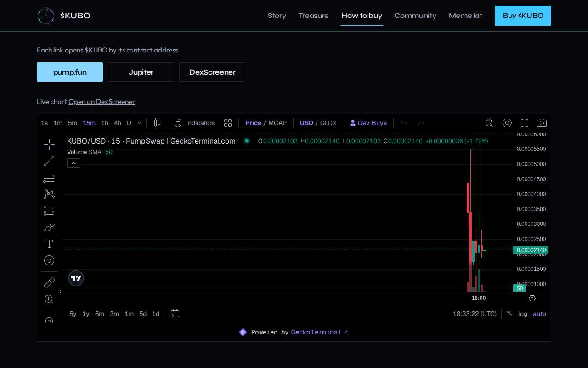The height and width of the screenshot is (368, 588).
Task: Enter fullscreen chart mode
Action: [x=525, y=123]
